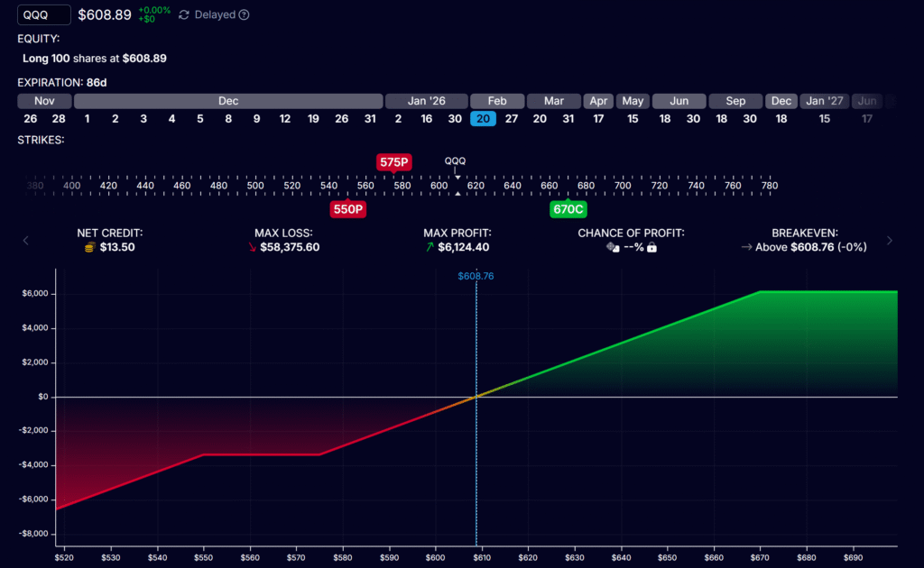This screenshot has width=924, height=568.
Task: Select the 550P strike marker
Action: pos(347,209)
